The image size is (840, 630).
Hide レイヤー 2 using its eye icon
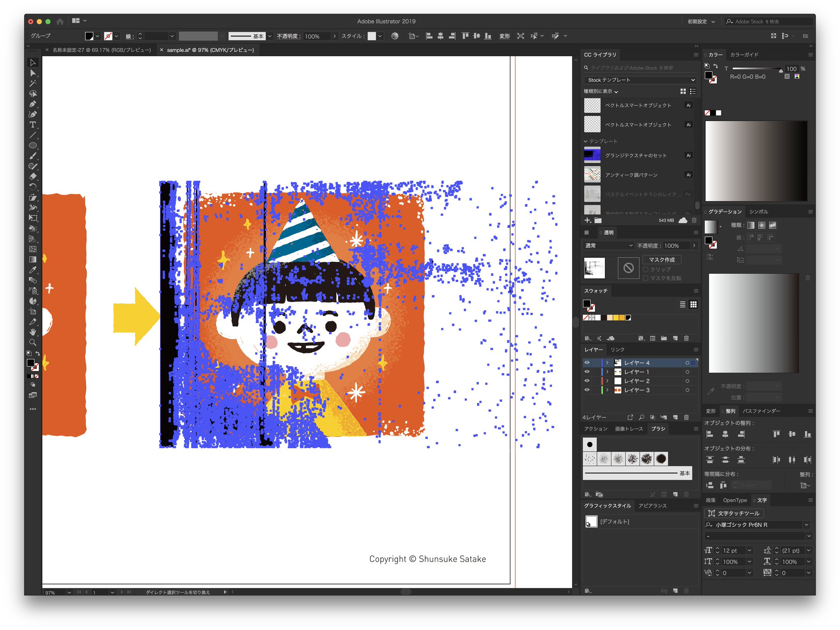pos(587,381)
